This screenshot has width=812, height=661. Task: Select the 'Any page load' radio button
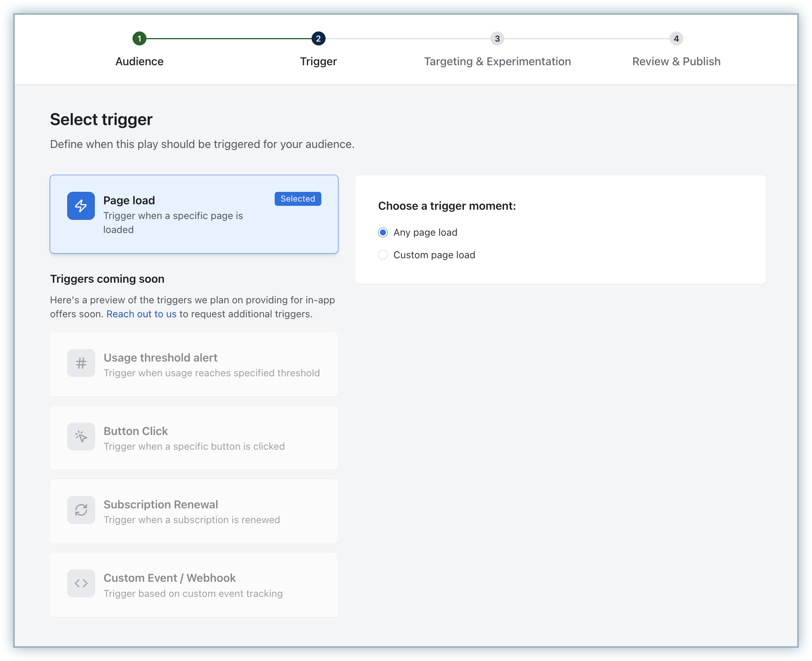[x=383, y=232]
